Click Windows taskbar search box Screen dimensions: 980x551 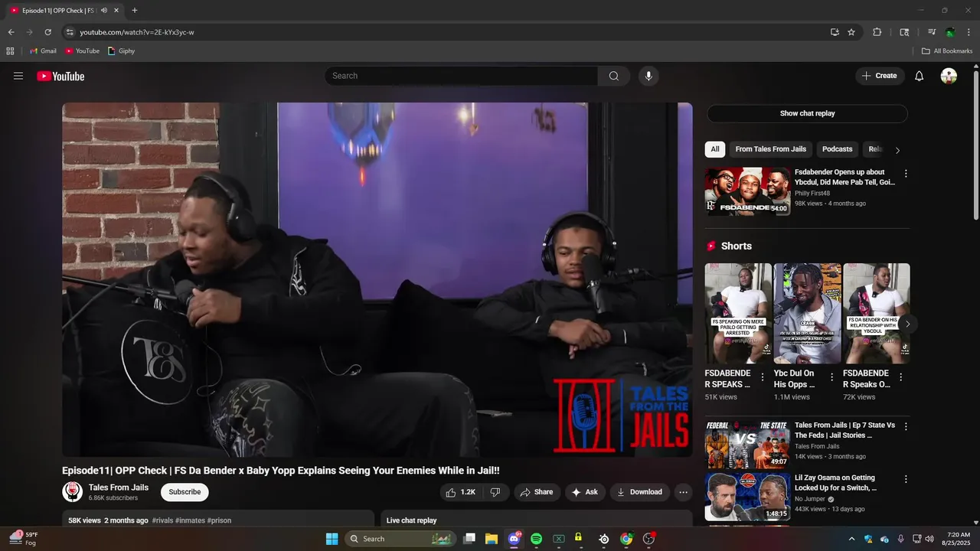pos(400,539)
